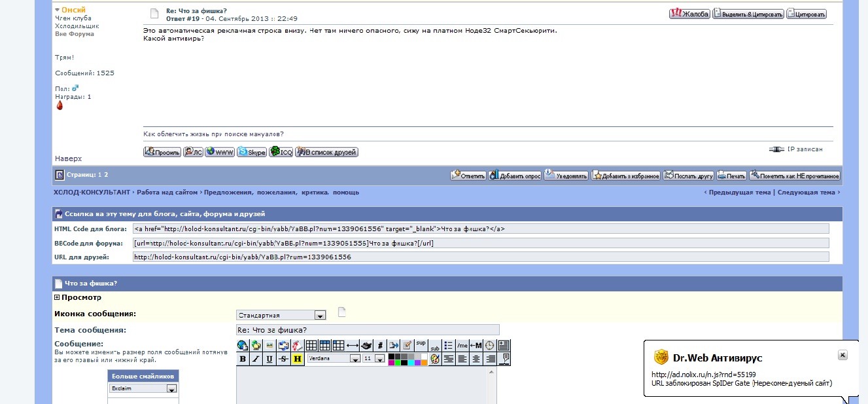Apply yellow highlight H button
The image size is (868, 404).
(x=298, y=359)
